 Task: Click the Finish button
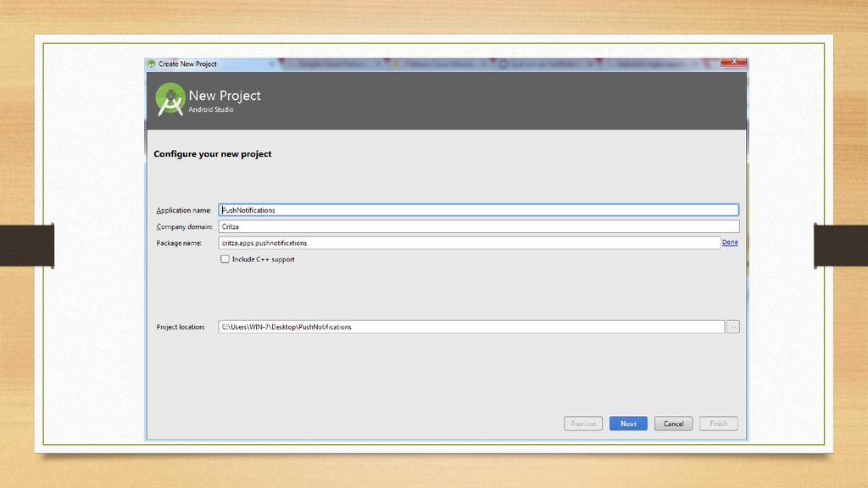[719, 424]
